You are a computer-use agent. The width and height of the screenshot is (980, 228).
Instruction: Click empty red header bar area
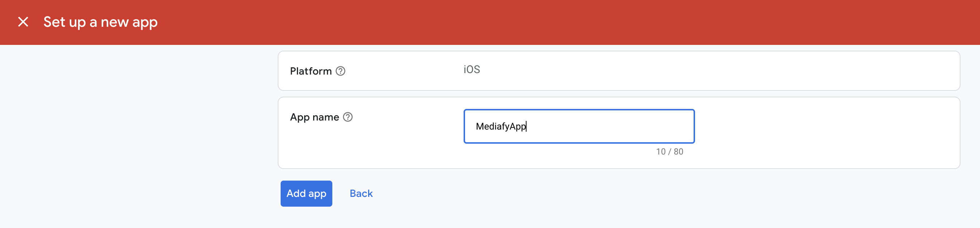tap(533, 22)
